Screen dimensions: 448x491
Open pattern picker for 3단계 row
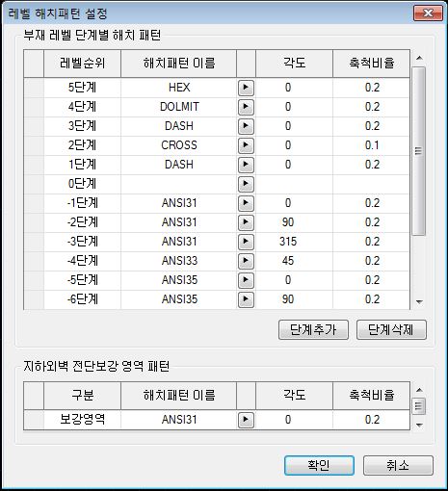click(x=246, y=126)
